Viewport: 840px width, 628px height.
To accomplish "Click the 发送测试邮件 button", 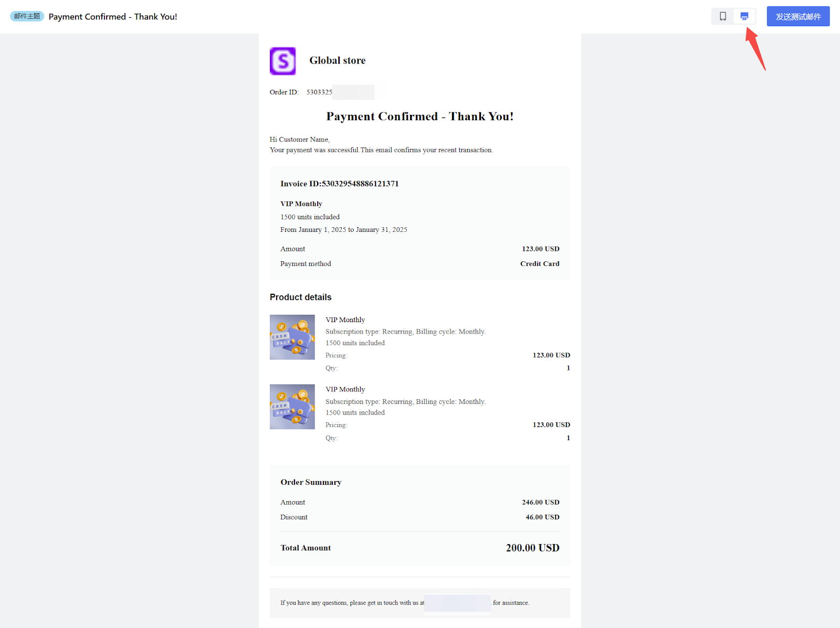I will 797,16.
